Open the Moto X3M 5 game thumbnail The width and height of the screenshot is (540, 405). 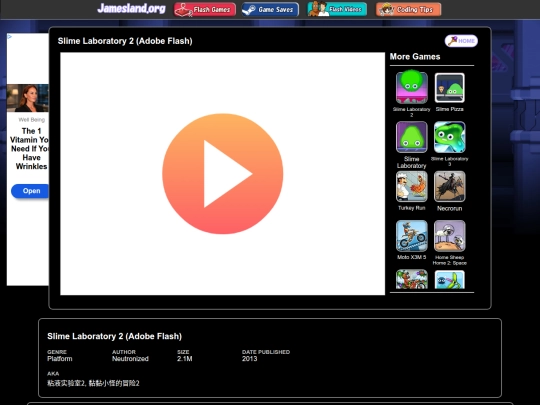click(412, 236)
